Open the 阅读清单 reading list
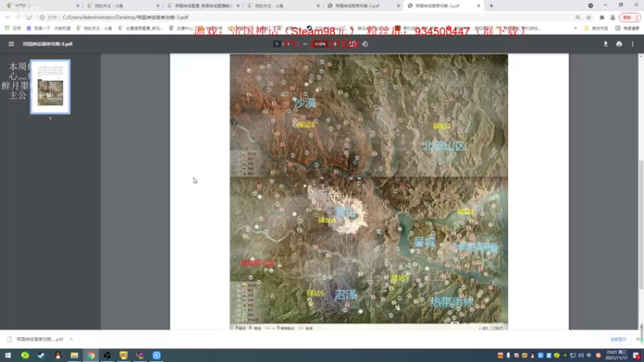This screenshot has height=362, width=644. [x=628, y=28]
